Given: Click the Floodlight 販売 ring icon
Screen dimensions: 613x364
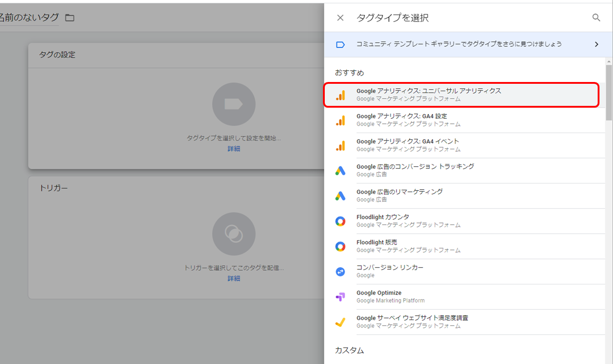Looking at the screenshot, I should (340, 246).
